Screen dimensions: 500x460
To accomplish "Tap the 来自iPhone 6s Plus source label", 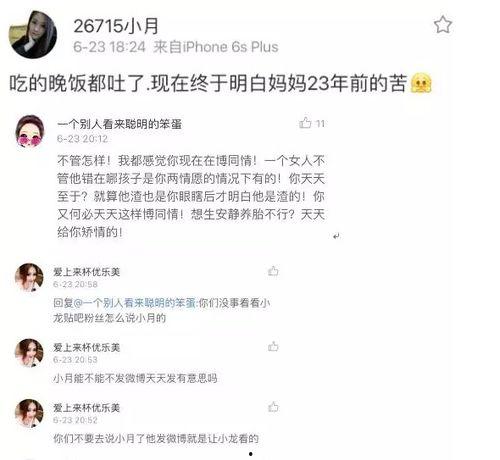I will [x=216, y=47].
